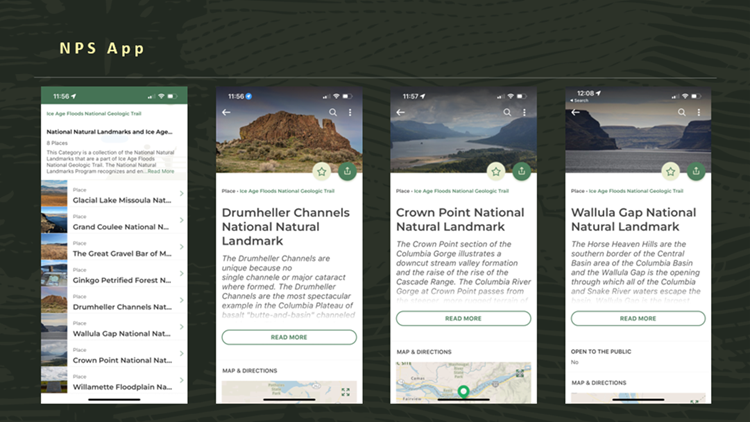
Task: Tap share icon on Wallula Gap screen
Action: [695, 171]
